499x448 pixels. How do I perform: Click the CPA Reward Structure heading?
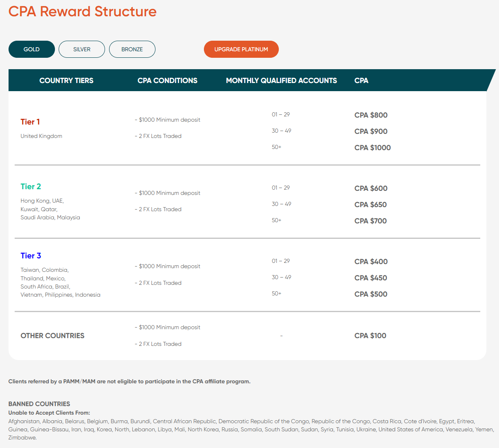point(82,11)
